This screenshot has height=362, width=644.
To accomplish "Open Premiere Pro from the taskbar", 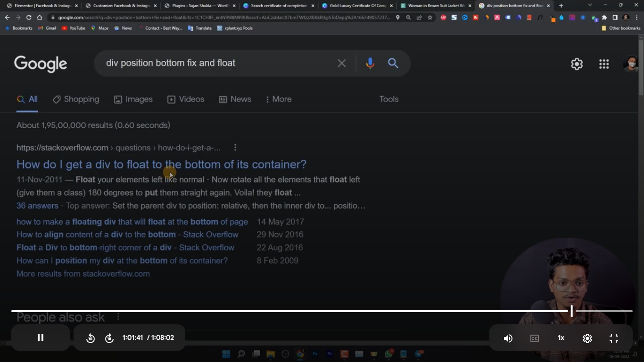I will click(330, 353).
